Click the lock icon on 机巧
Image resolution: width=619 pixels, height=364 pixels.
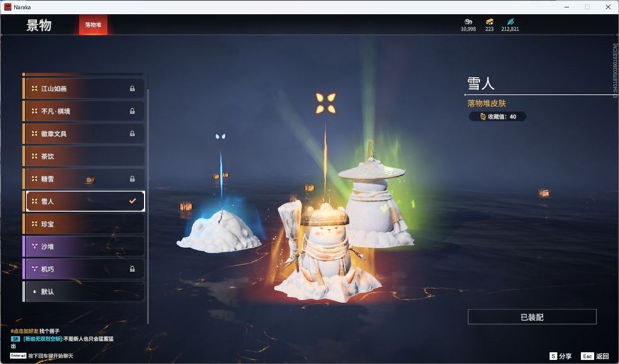(132, 269)
